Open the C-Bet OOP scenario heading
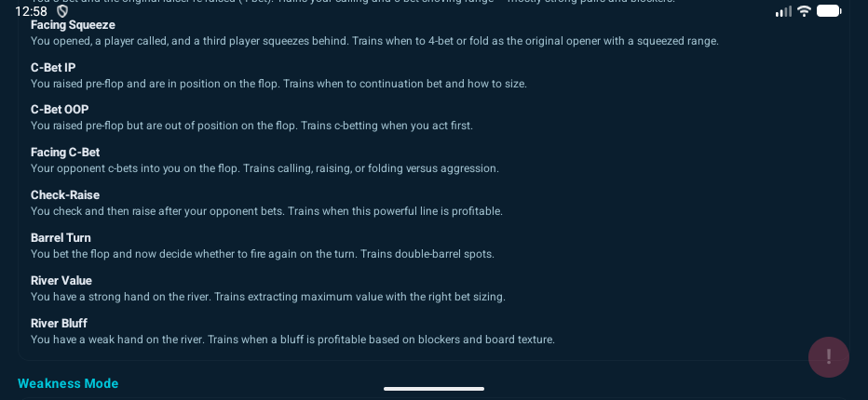This screenshot has height=400, width=868. coord(60,110)
